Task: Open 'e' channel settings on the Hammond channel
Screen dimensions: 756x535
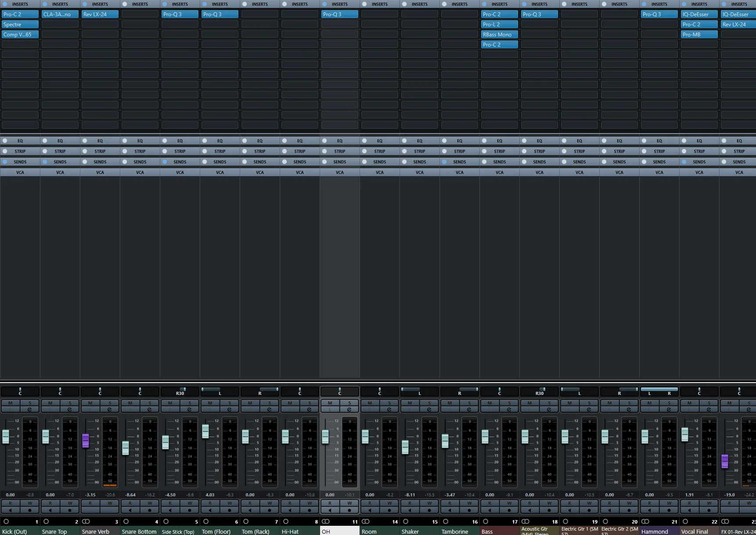Action: coord(669,409)
